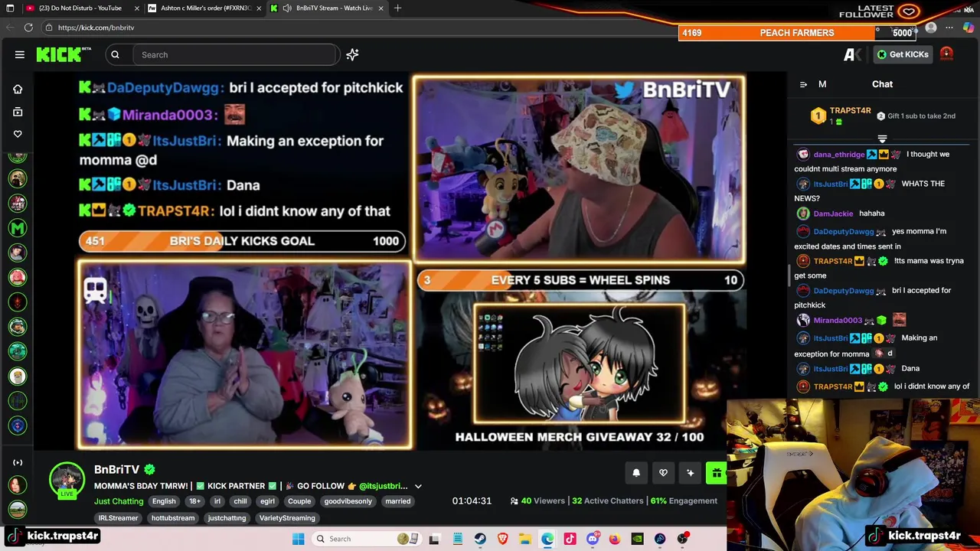This screenshot has height=551, width=980.
Task: Click Miranda0003's username in chat
Action: point(838,321)
